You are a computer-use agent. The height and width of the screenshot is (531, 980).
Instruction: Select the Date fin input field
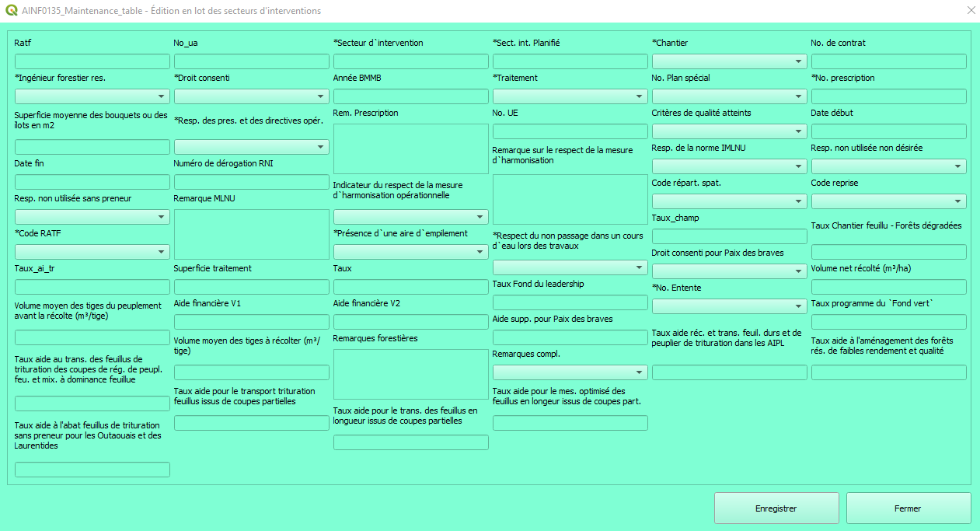(92, 182)
